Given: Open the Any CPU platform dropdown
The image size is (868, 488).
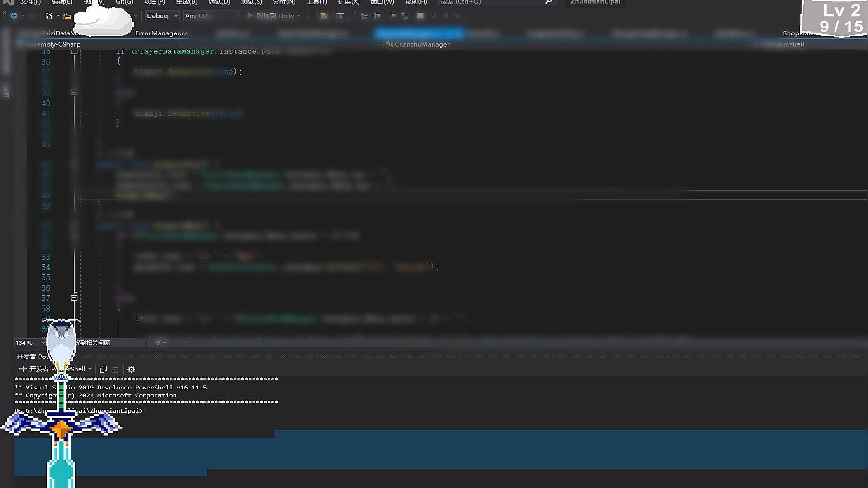Looking at the screenshot, I should point(212,16).
